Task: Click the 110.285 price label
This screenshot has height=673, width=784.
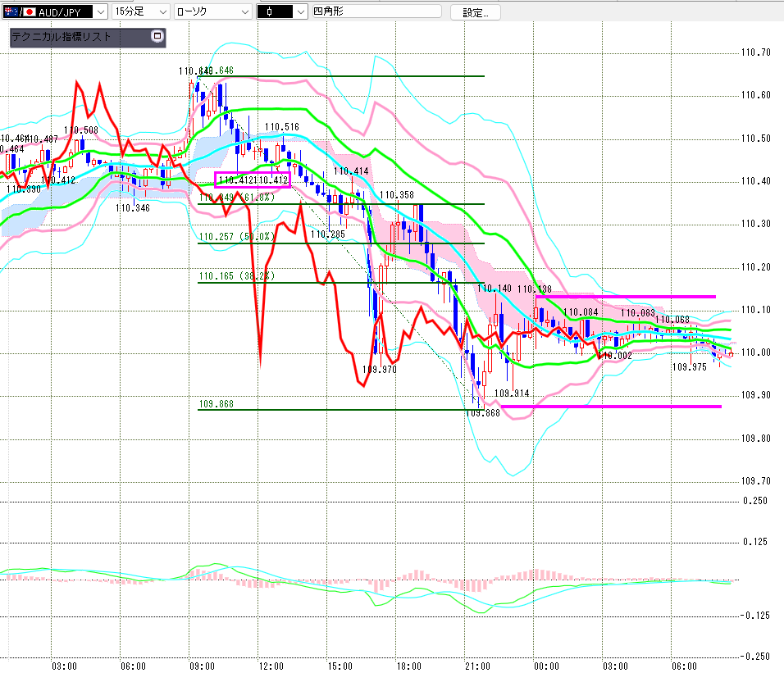Action: (328, 234)
